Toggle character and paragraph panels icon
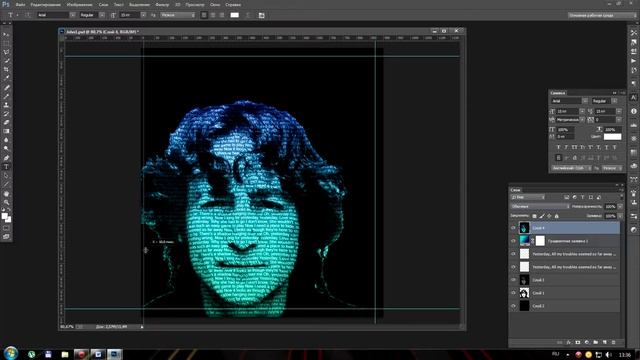The height and width of the screenshot is (360, 640). (262, 15)
